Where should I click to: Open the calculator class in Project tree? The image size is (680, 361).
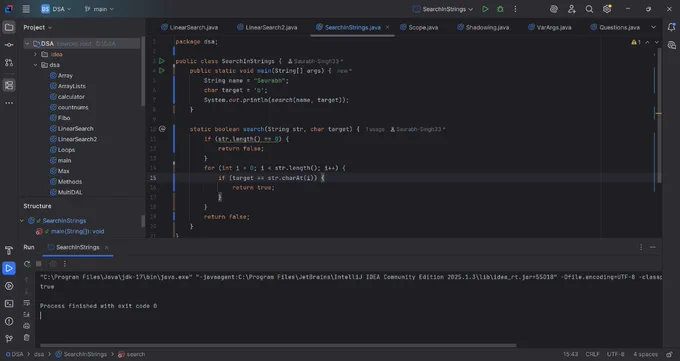(x=67, y=97)
